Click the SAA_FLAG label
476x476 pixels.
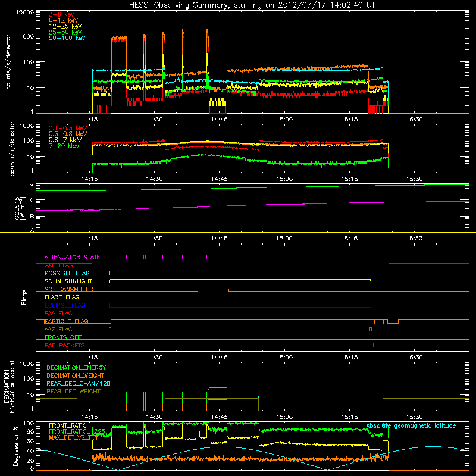pyautogui.click(x=58, y=313)
